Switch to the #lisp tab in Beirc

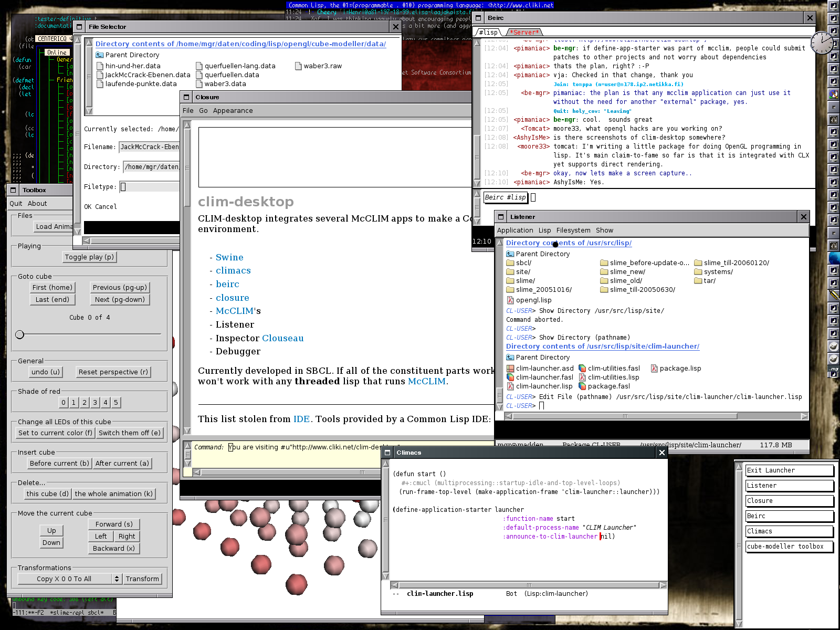point(489,33)
